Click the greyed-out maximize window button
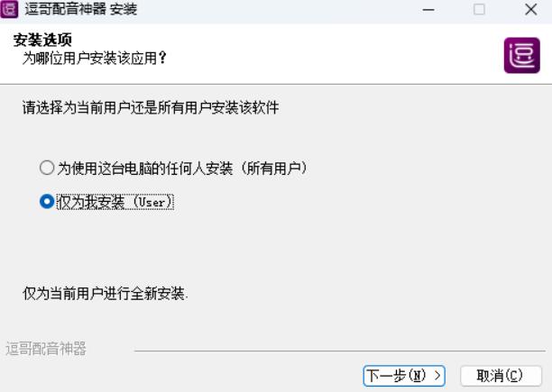 click(x=479, y=10)
